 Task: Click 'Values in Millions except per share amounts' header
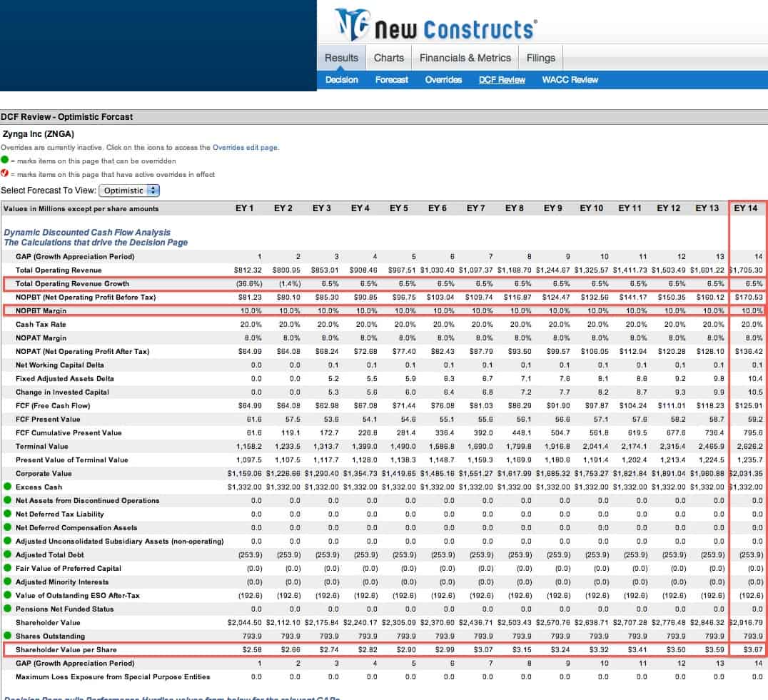click(81, 208)
